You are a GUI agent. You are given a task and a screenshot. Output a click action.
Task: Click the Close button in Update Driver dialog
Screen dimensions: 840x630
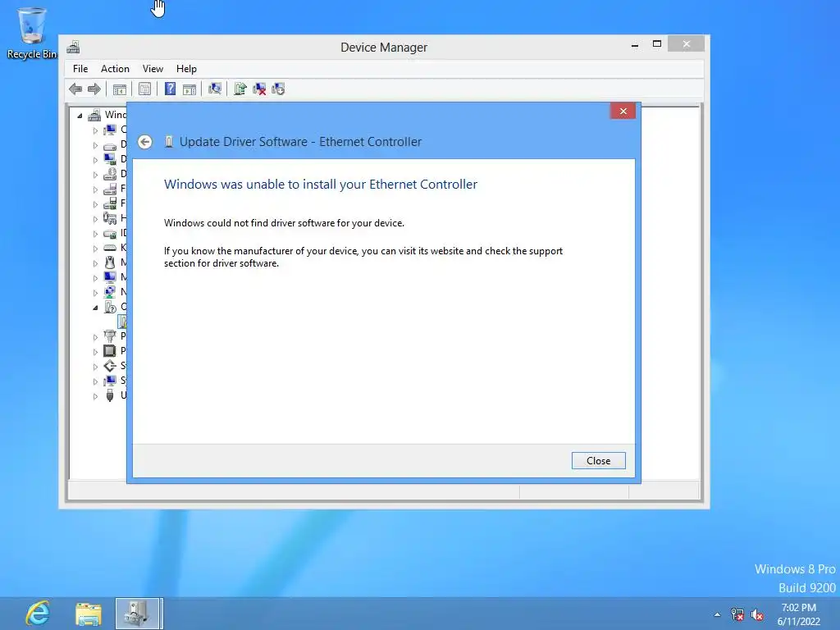598,461
